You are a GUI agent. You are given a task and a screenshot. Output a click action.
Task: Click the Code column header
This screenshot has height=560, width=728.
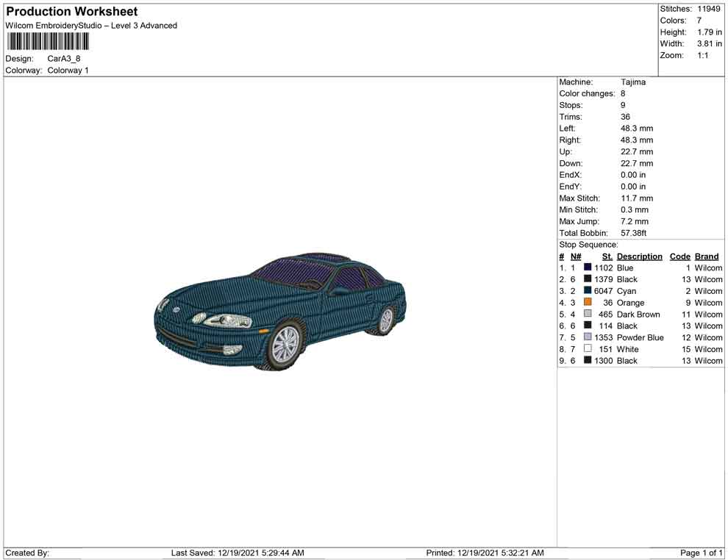tap(679, 256)
